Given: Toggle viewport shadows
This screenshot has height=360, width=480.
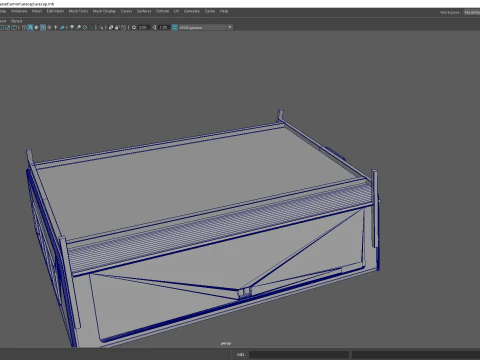Looking at the screenshot, I should click(62, 27).
